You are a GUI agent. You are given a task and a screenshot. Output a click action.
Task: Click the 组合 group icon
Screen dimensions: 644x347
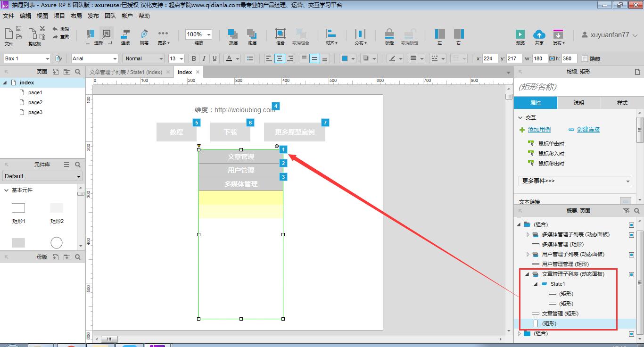[x=281, y=33]
